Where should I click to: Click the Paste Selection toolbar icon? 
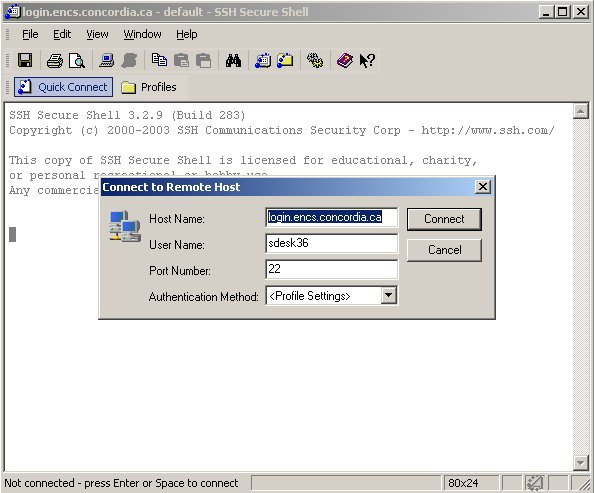tap(203, 60)
